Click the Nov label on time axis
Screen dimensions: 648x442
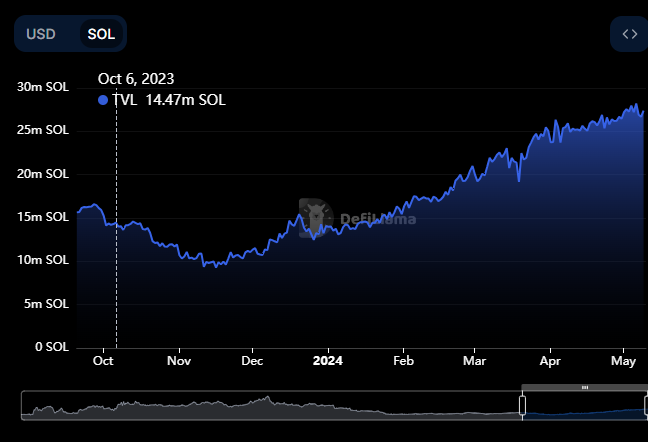179,361
